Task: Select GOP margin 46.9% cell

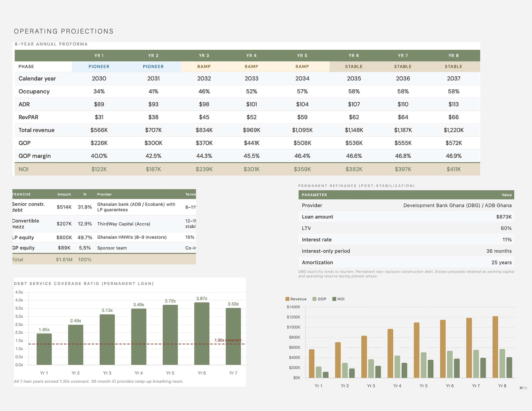Action: coord(453,156)
